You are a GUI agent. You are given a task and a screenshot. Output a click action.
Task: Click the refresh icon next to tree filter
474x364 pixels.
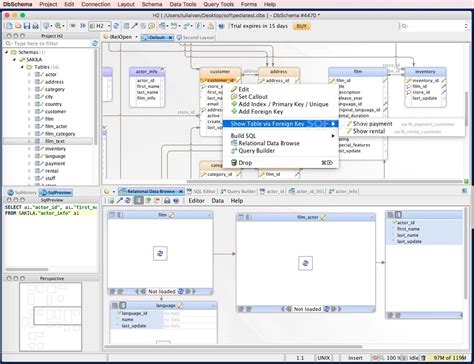[x=95, y=43]
